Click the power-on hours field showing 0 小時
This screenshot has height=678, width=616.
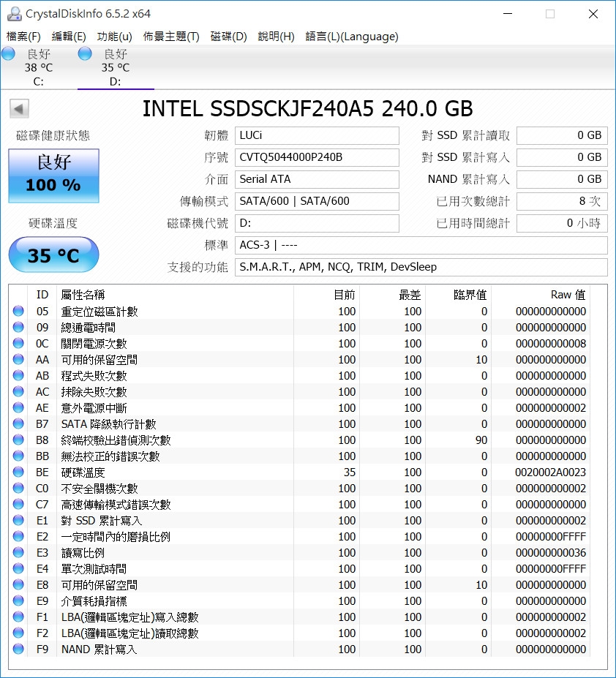[x=562, y=223]
